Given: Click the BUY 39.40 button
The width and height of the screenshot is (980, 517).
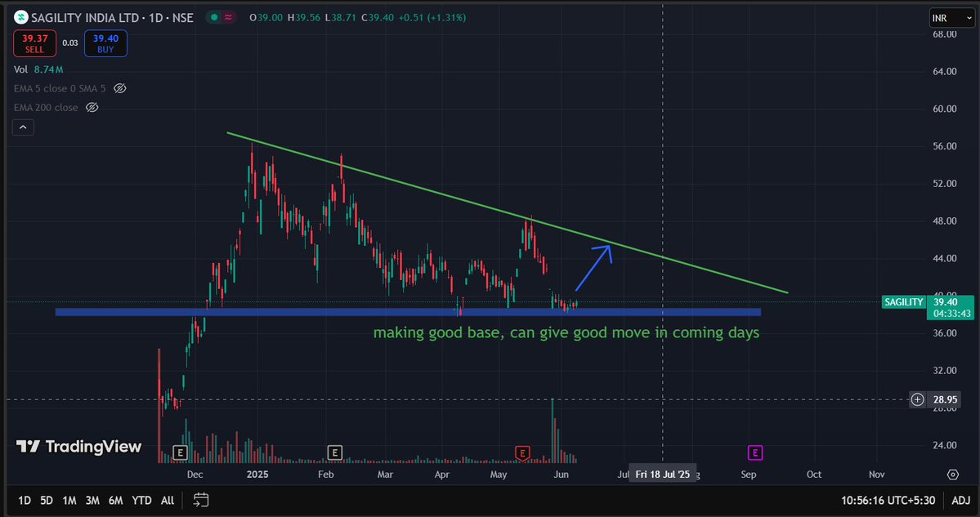Looking at the screenshot, I should tap(105, 43).
